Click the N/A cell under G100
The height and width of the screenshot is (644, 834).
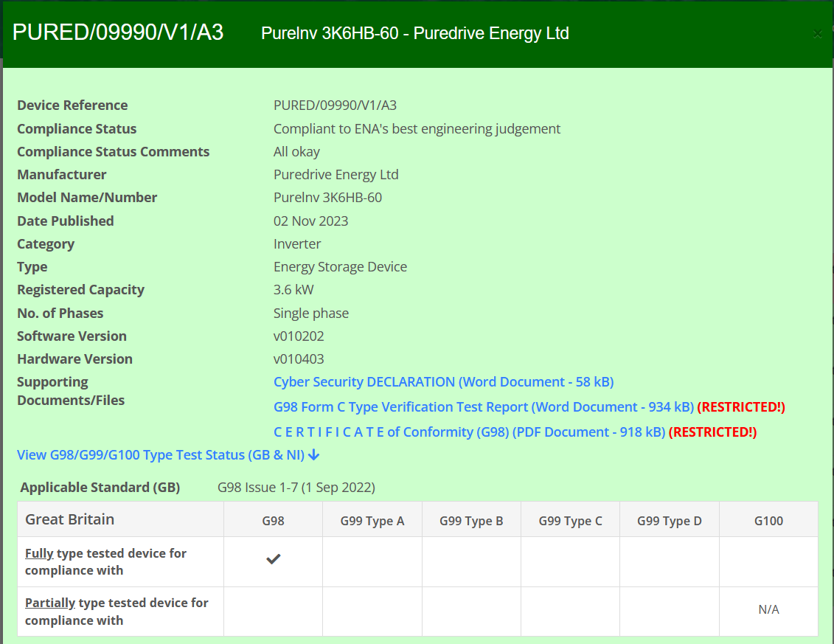coord(768,609)
